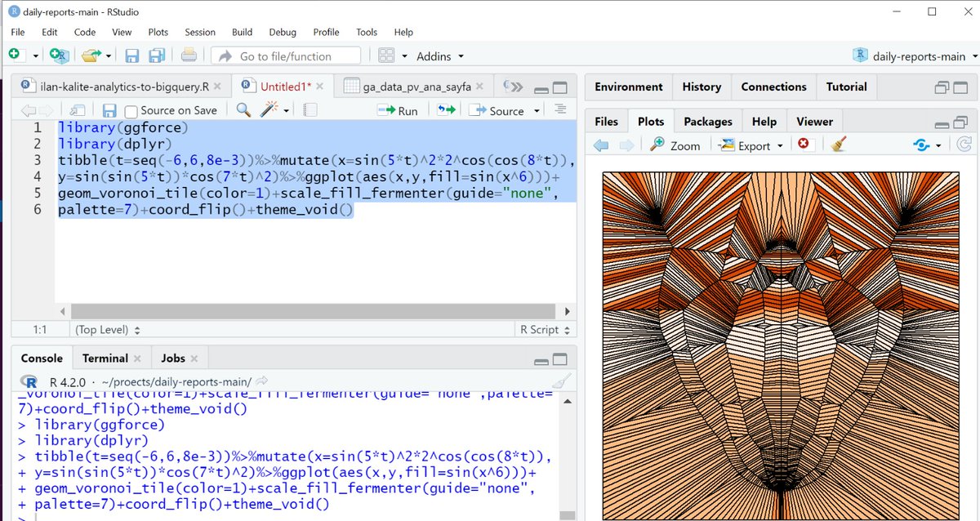Click the Go to file/function field
Image resolution: width=980 pixels, height=521 pixels.
(x=286, y=56)
